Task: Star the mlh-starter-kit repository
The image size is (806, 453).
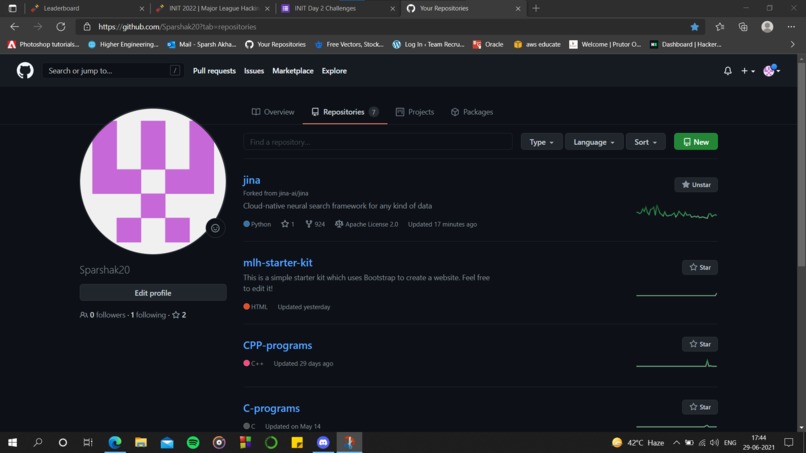Action: [x=700, y=267]
